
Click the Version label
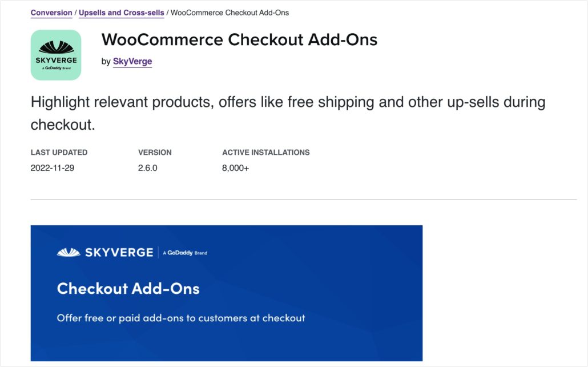pos(155,153)
